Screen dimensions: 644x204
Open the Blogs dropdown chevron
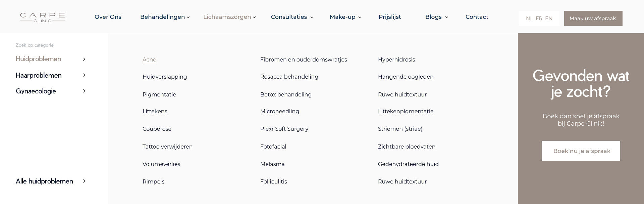click(x=446, y=17)
